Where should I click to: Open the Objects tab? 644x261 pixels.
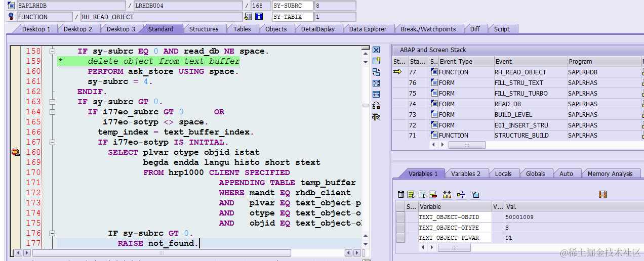(x=276, y=29)
